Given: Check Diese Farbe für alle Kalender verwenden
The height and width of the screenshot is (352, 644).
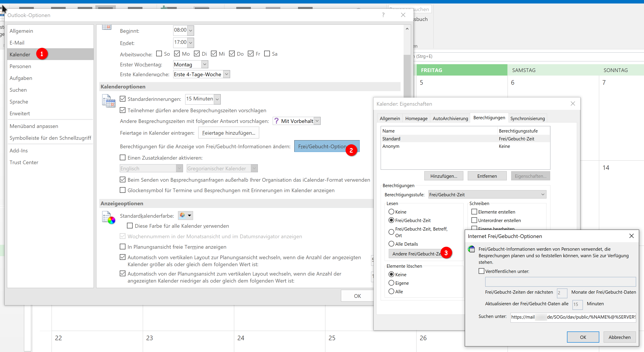Looking at the screenshot, I should [130, 226].
